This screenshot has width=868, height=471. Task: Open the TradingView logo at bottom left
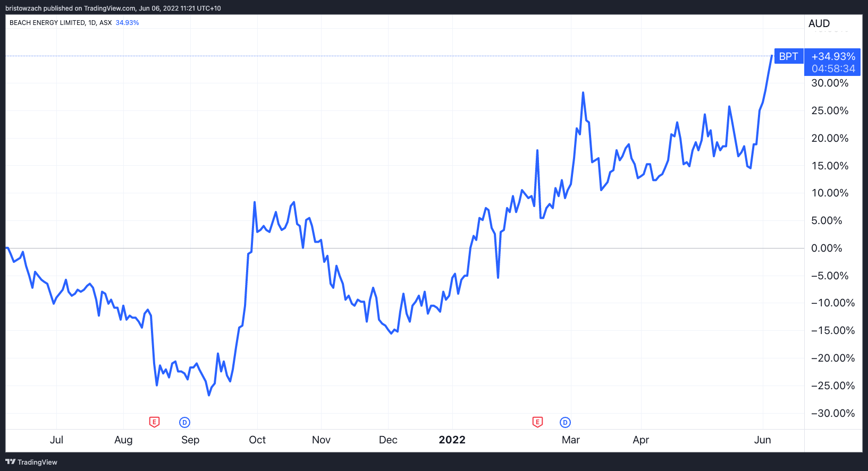[31, 462]
